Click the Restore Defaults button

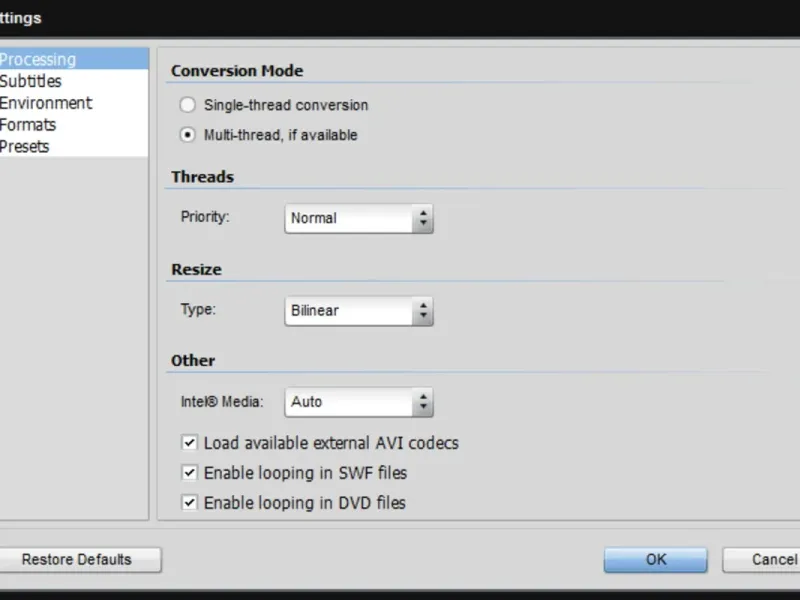[77, 560]
